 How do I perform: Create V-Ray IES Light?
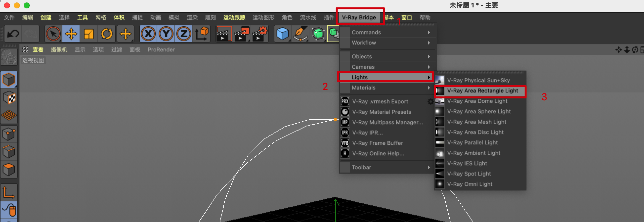[480, 163]
